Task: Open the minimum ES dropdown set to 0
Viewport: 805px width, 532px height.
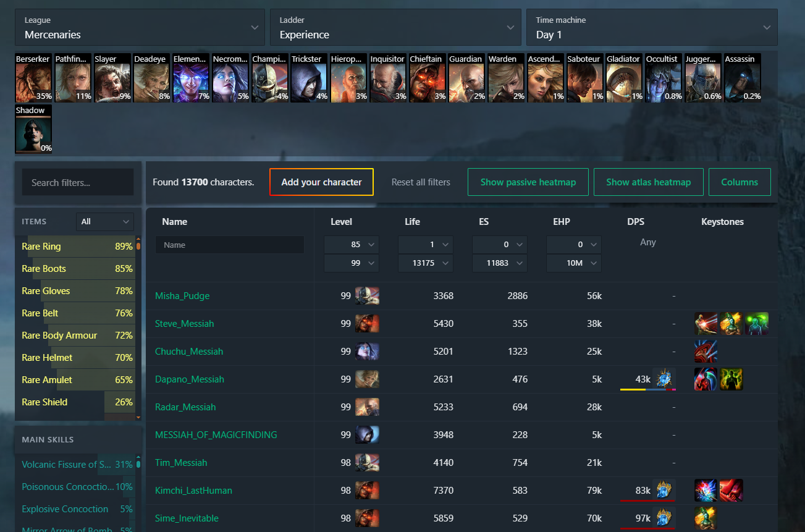Action: (500, 245)
